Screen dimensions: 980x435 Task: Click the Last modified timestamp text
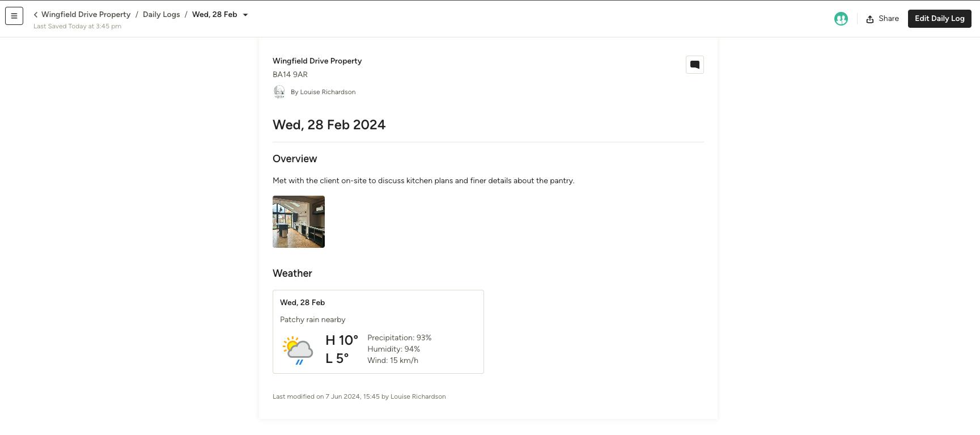pyautogui.click(x=359, y=396)
